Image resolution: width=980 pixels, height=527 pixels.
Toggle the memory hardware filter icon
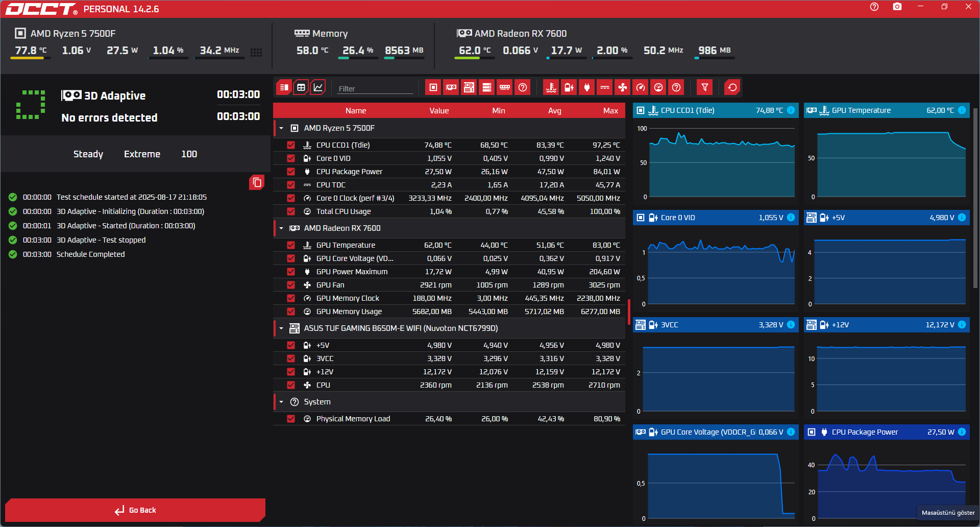[505, 87]
